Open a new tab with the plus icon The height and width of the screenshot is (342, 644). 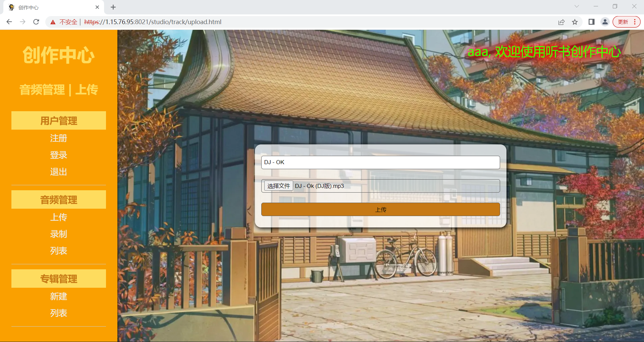(113, 7)
